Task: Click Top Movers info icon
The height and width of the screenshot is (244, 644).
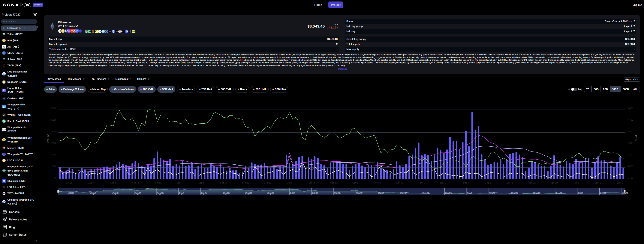Action: [x=83, y=79]
